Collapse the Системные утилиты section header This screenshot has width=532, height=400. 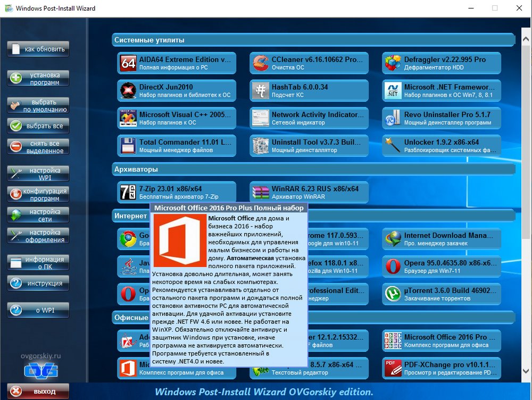[313, 40]
